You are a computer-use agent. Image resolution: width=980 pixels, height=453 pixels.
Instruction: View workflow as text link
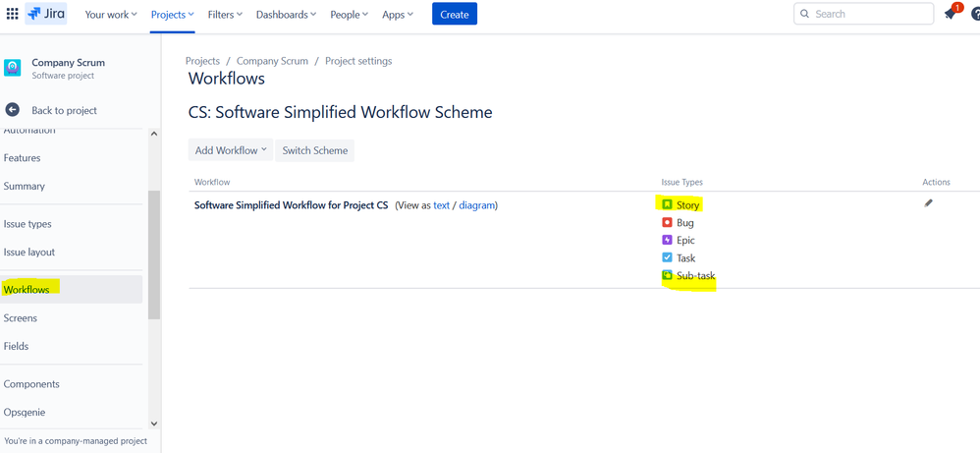pyautogui.click(x=441, y=204)
